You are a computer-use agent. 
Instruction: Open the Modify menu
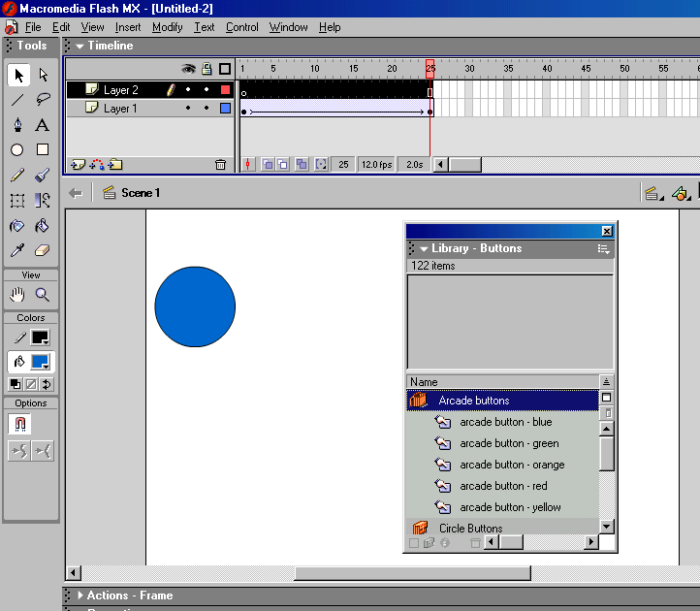167,27
